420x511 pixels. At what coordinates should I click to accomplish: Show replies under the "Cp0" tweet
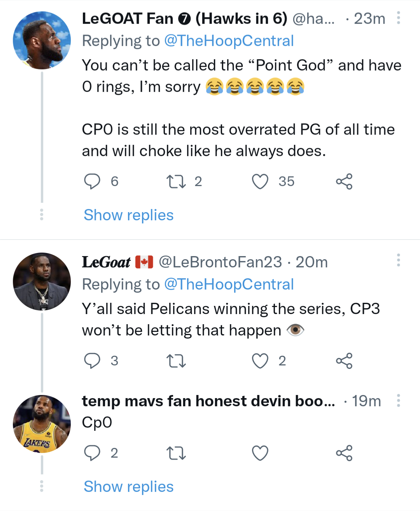[x=129, y=487]
